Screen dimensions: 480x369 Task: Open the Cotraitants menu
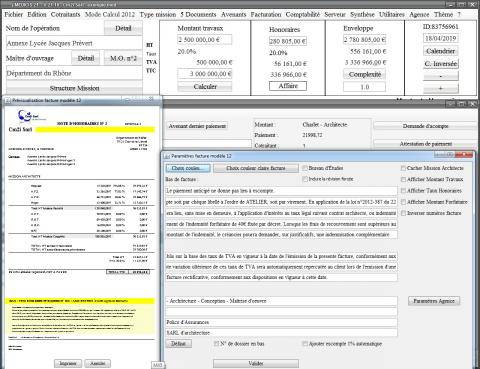tap(65, 15)
